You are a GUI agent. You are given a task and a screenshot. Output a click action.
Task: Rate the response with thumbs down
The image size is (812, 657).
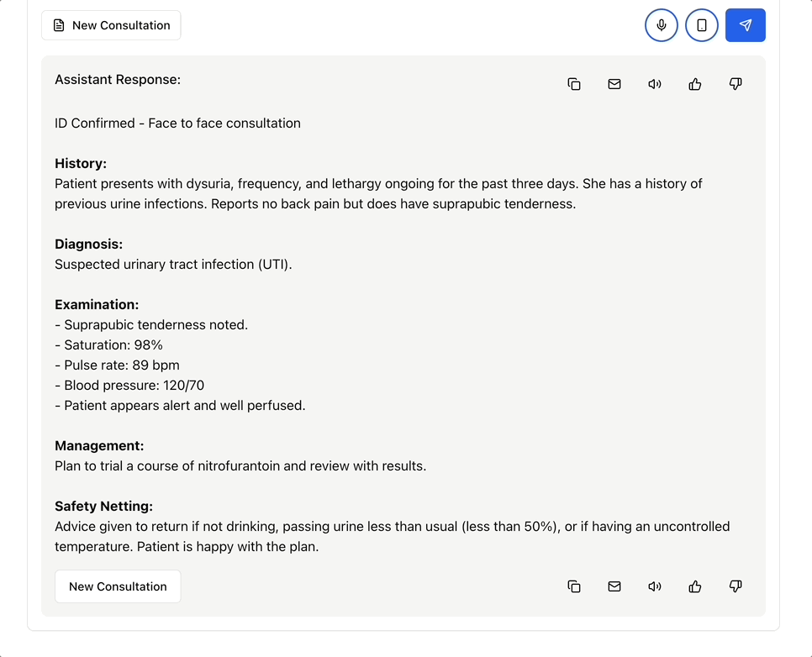click(x=736, y=83)
